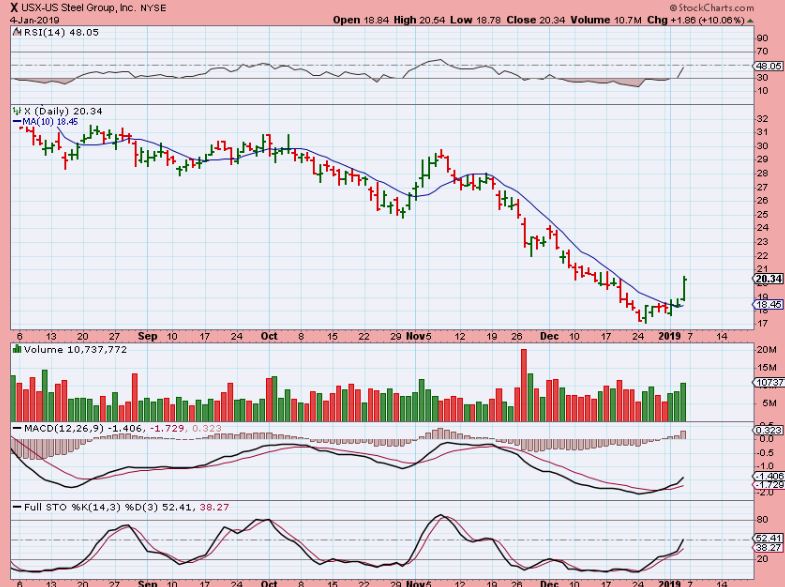The image size is (785, 587).
Task: Click the 80 label on stochastic axis
Action: tap(762, 520)
